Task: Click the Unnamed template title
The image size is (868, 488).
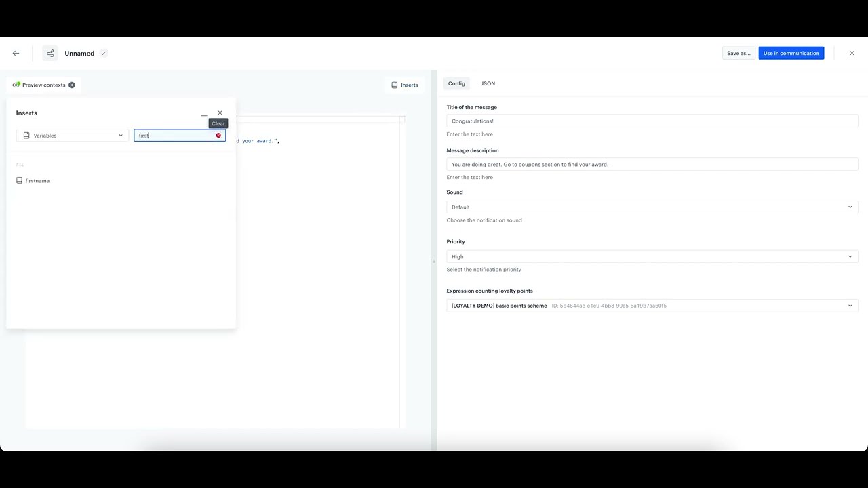Action: (79, 53)
